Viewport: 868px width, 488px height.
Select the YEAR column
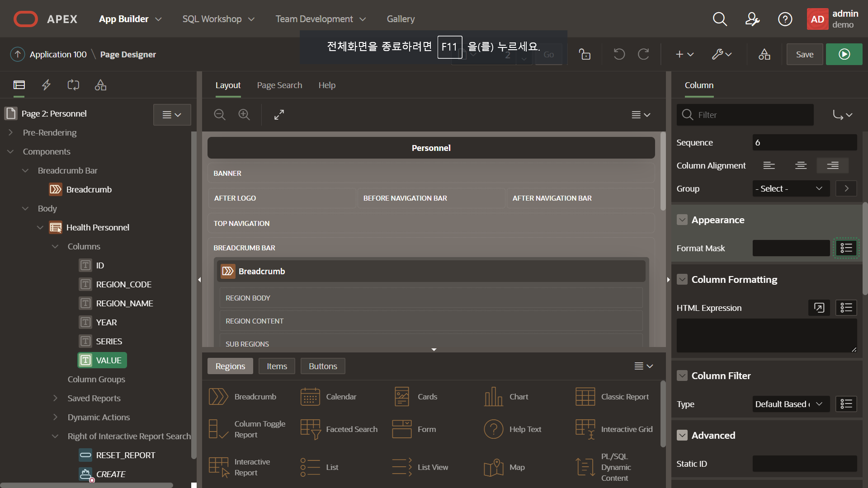tap(106, 322)
